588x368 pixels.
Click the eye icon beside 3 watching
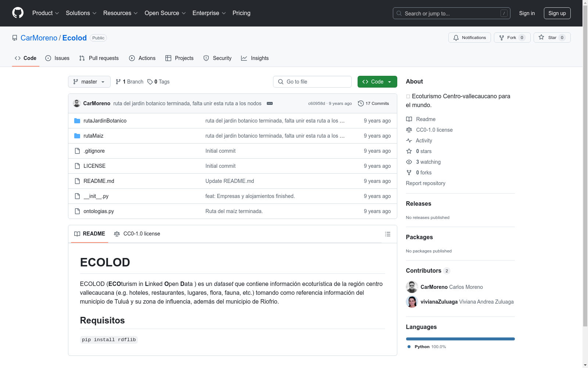coord(409,162)
